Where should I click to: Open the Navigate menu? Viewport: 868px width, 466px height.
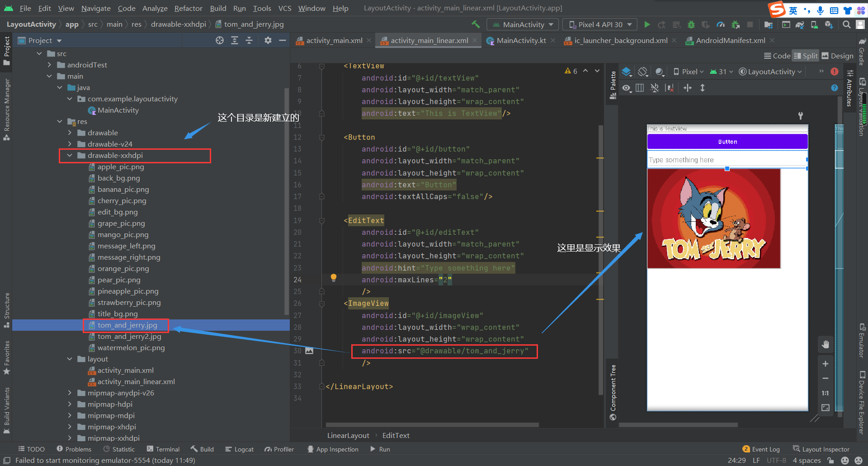pos(96,8)
